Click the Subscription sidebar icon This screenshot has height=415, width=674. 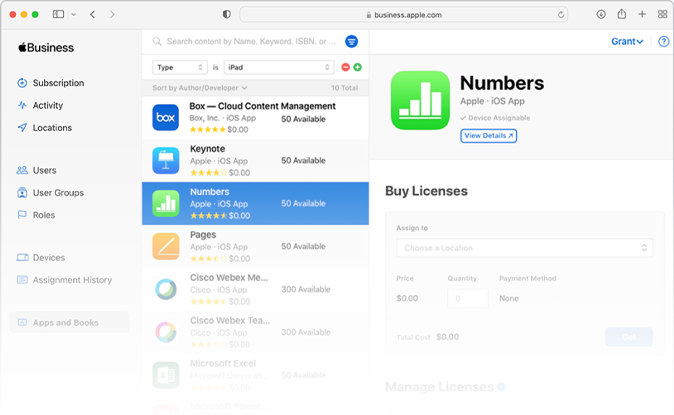tap(22, 83)
